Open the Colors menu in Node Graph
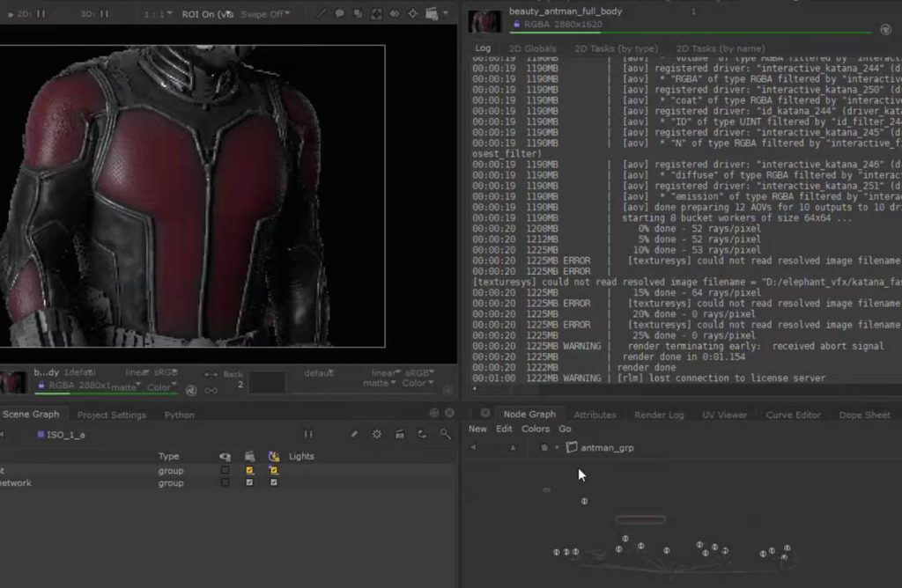This screenshot has height=588, width=902. click(x=535, y=429)
